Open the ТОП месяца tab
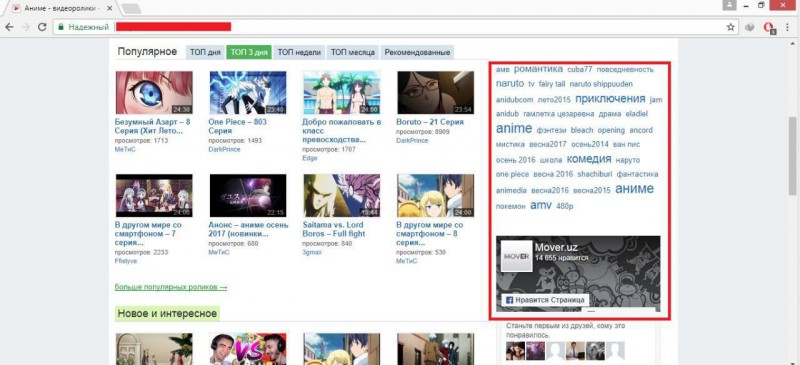The height and width of the screenshot is (365, 800). click(x=353, y=52)
